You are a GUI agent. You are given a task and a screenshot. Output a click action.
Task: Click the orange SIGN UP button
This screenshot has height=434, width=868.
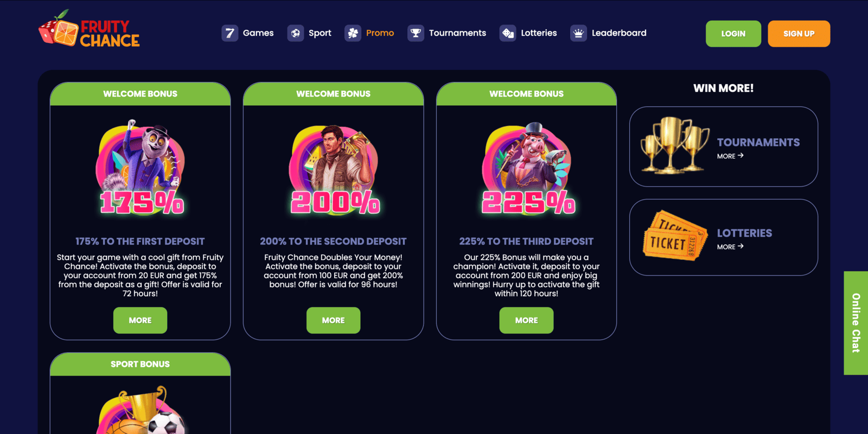(799, 34)
